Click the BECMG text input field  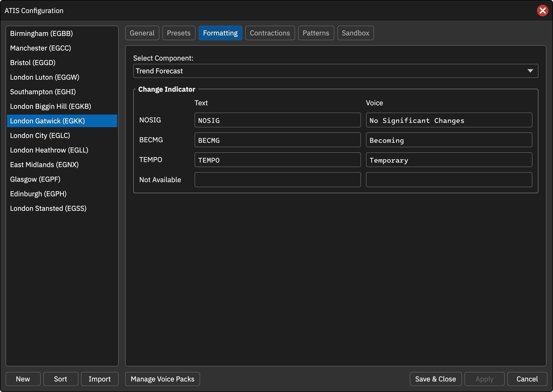[278, 140]
